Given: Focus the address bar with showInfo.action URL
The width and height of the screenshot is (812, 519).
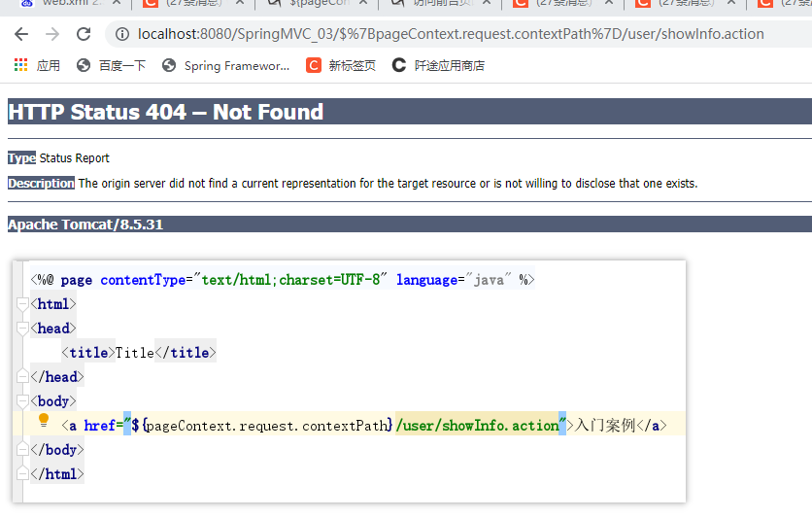Looking at the screenshot, I should coord(451,34).
